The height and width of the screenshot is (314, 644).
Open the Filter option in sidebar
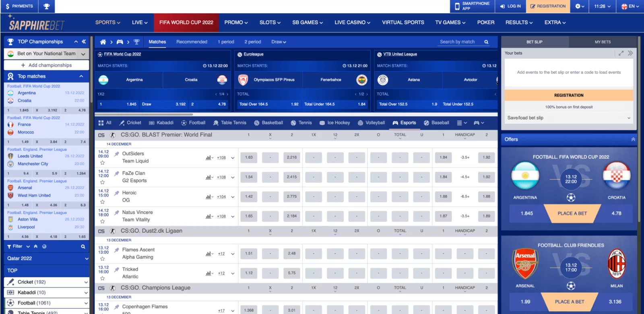coord(18,246)
